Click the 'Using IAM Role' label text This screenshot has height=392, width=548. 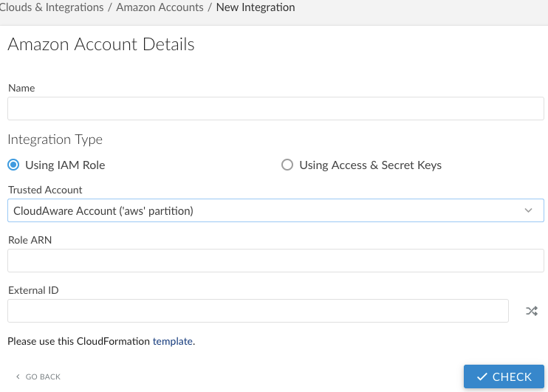click(x=65, y=165)
